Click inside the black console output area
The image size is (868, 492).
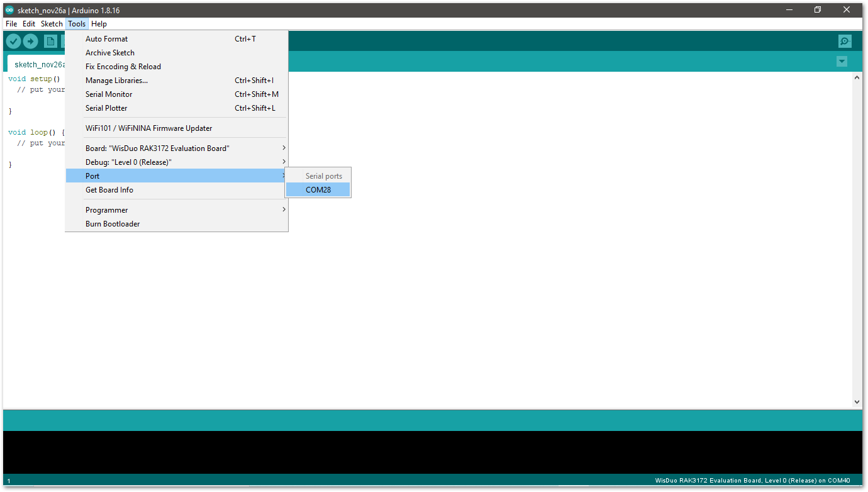click(x=433, y=452)
